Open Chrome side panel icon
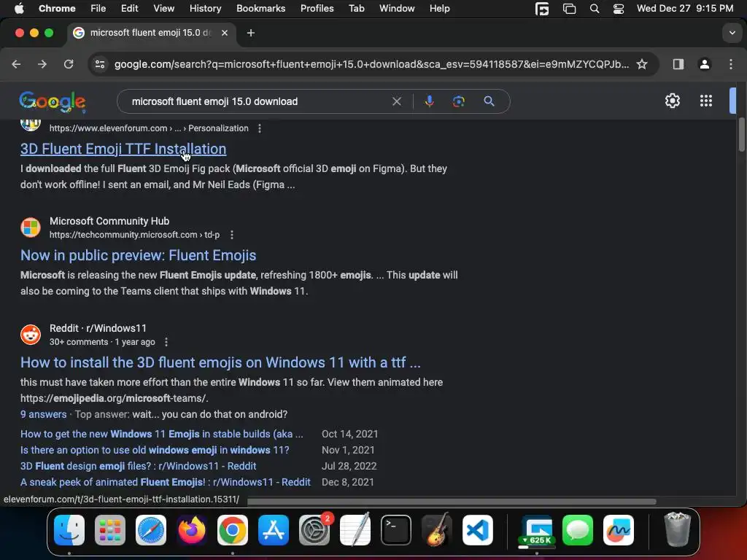Image resolution: width=747 pixels, height=560 pixels. click(x=678, y=64)
